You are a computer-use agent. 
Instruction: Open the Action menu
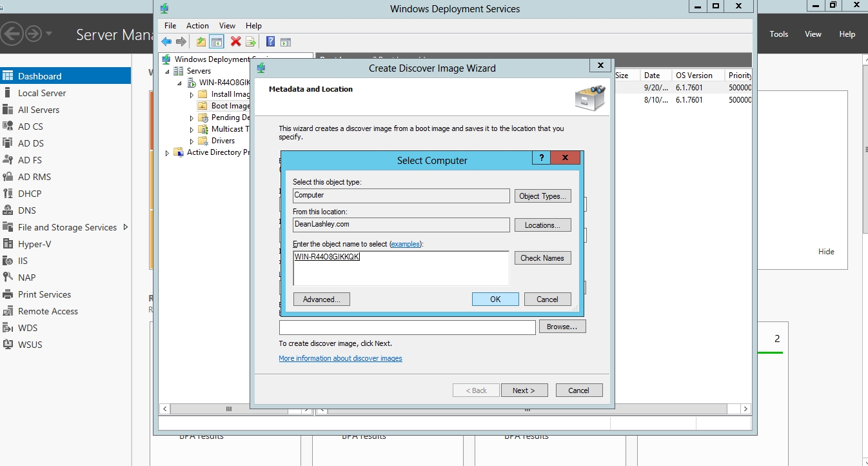point(197,26)
